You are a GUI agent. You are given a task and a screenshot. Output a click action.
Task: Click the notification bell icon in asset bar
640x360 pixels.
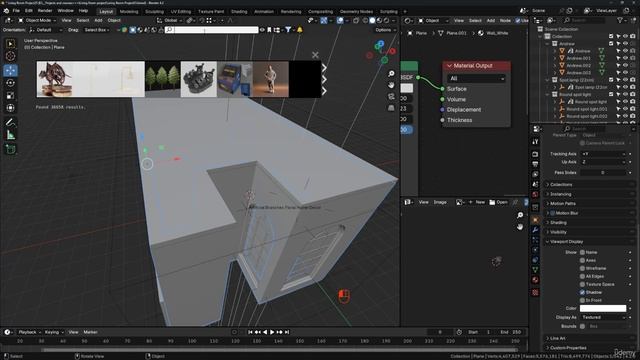pos(300,30)
